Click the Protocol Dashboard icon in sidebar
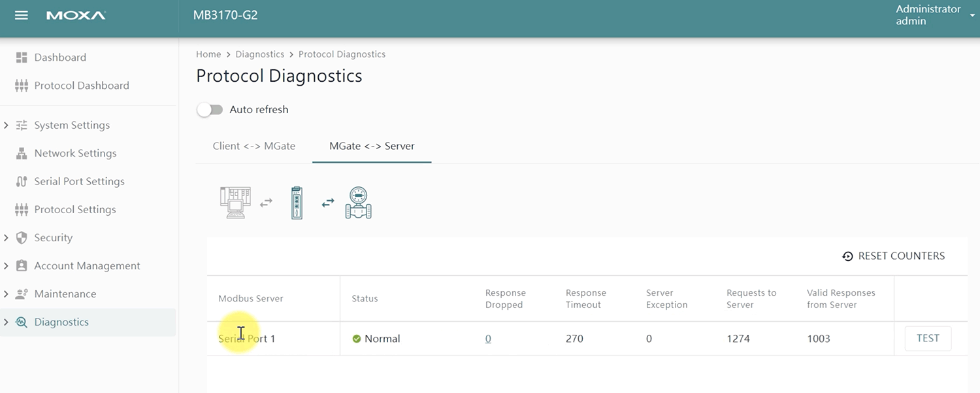Screen dimensions: 980x393 tap(22, 86)
